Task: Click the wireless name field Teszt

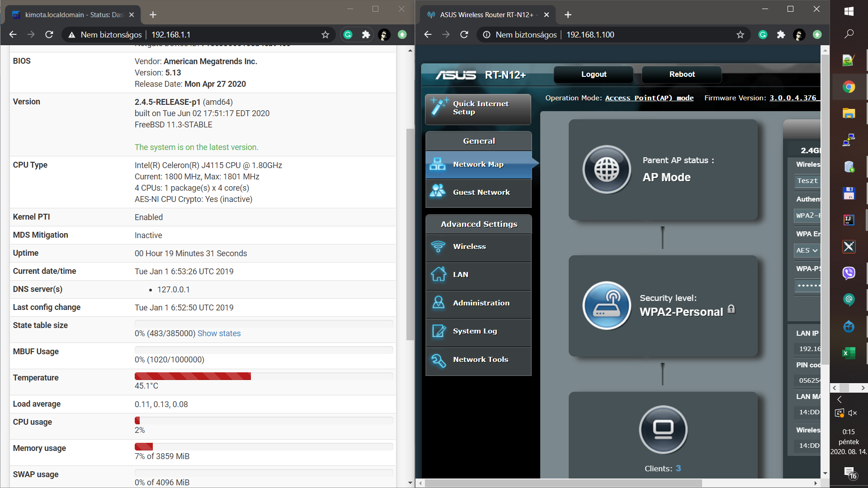Action: tap(807, 181)
